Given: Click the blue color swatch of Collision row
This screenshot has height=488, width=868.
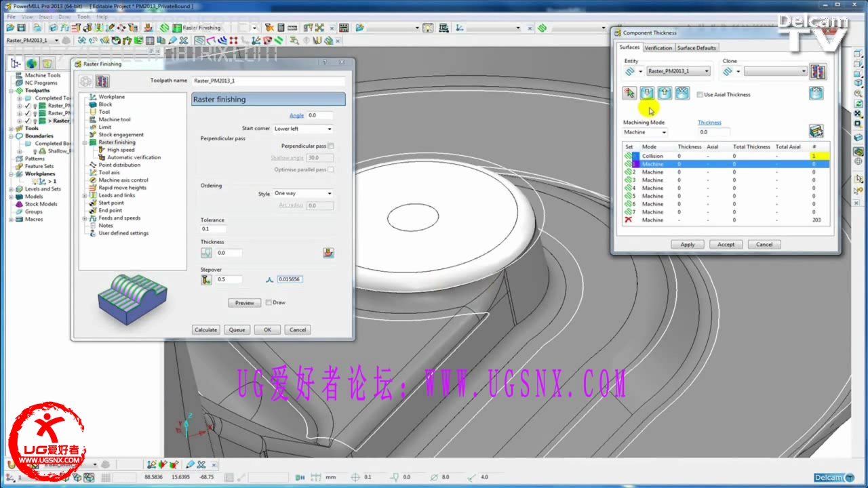Looking at the screenshot, I should tap(635, 156).
